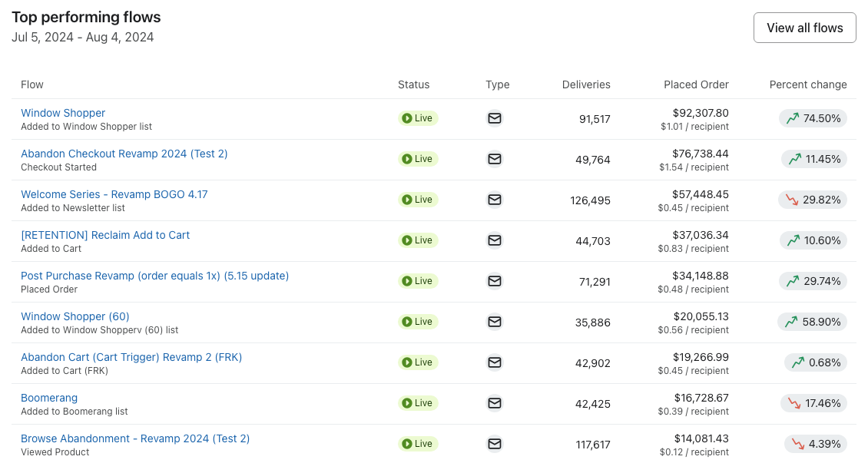The height and width of the screenshot is (473, 868).
Task: Open the Boomerang flow link
Action: 49,398
